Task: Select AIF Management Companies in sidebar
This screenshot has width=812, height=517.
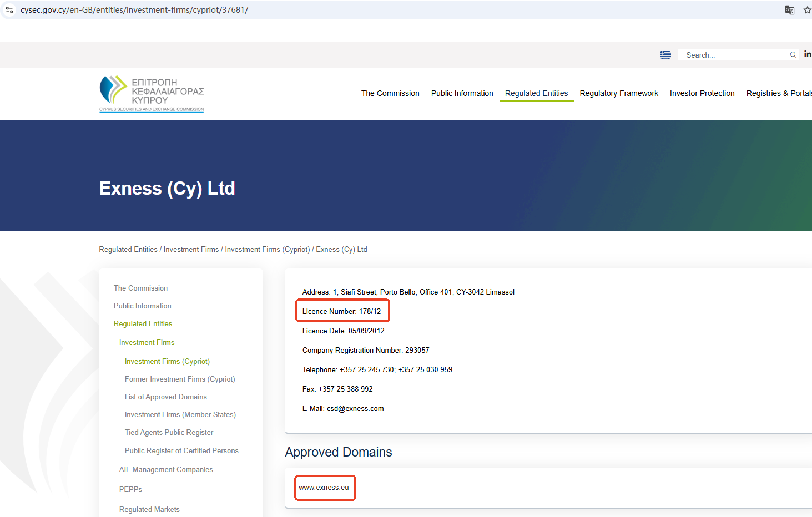Action: tap(166, 470)
